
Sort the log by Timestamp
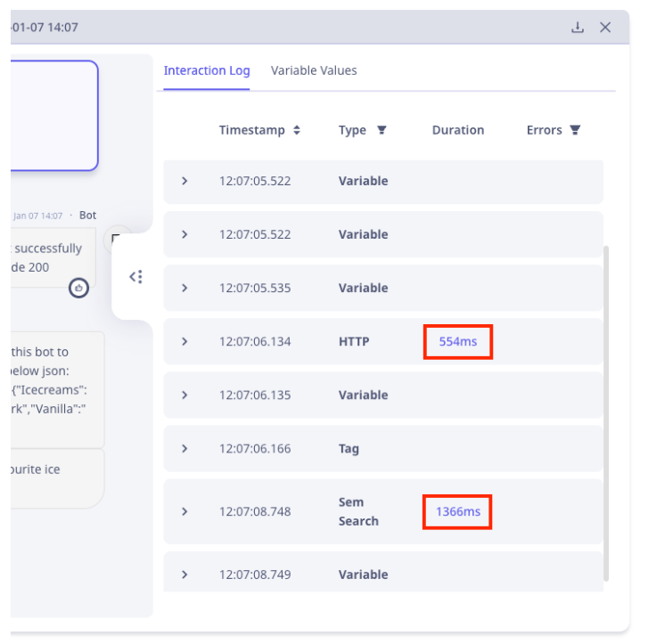[296, 130]
